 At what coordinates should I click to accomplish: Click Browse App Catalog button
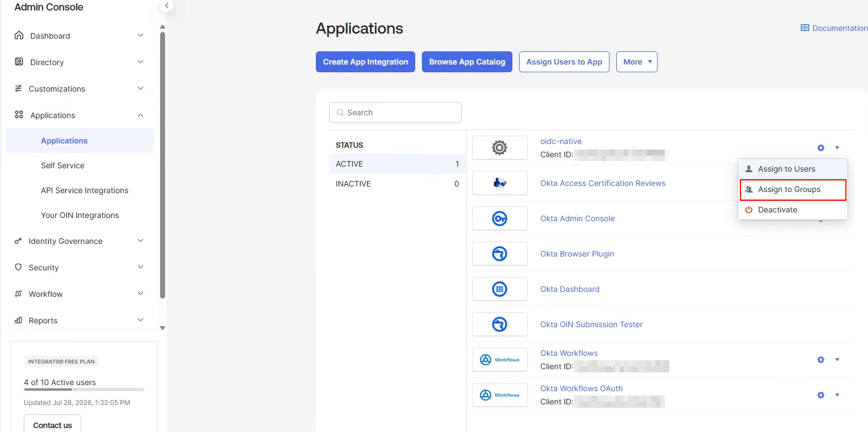pyautogui.click(x=467, y=62)
